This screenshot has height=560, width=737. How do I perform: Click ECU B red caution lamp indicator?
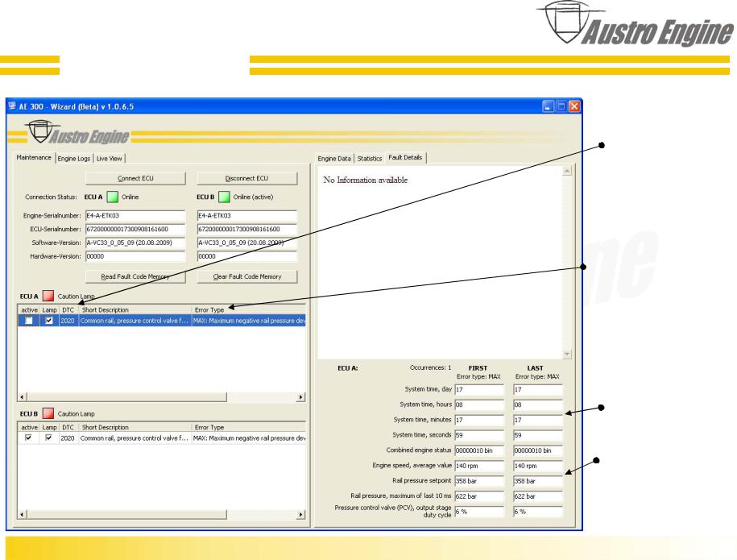pyautogui.click(x=48, y=413)
